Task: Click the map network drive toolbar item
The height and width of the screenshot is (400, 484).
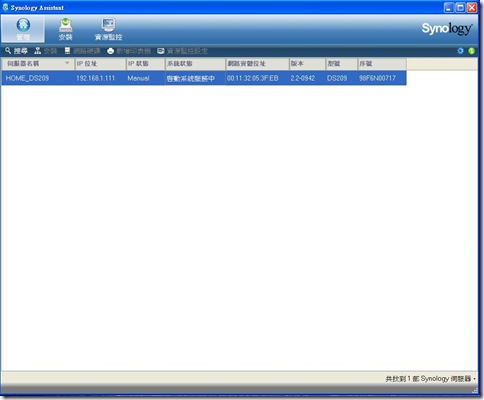Action: click(x=82, y=51)
